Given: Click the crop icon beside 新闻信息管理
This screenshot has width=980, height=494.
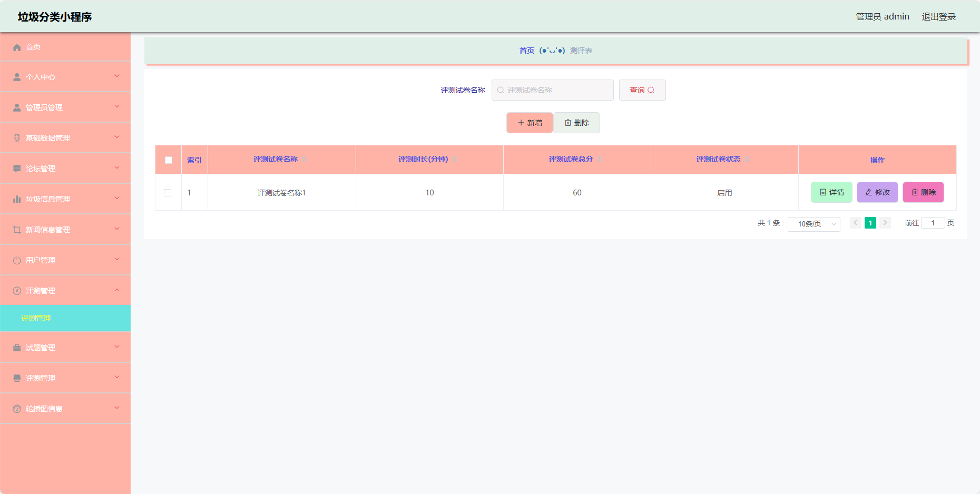Looking at the screenshot, I should pyautogui.click(x=17, y=230).
